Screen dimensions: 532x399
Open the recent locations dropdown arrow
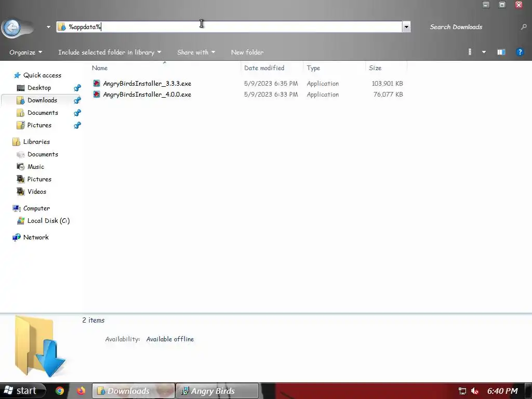point(48,27)
